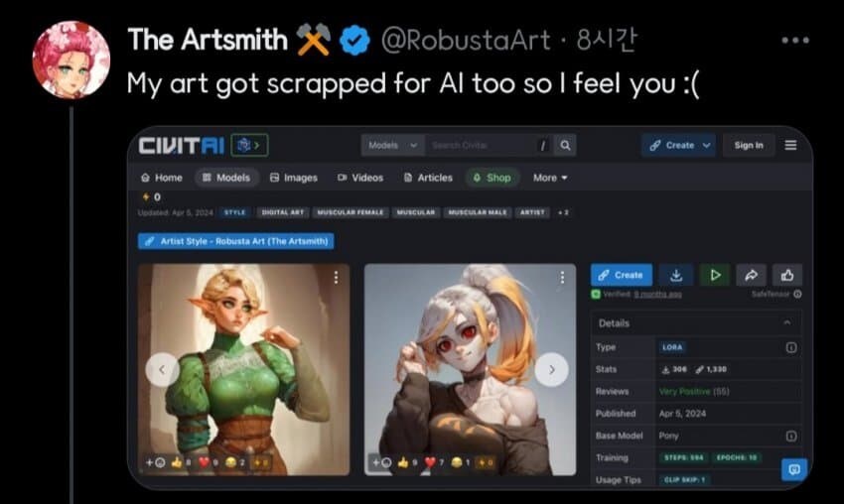Open the Articles tab
Screen dimensions: 844x504
click(x=428, y=178)
